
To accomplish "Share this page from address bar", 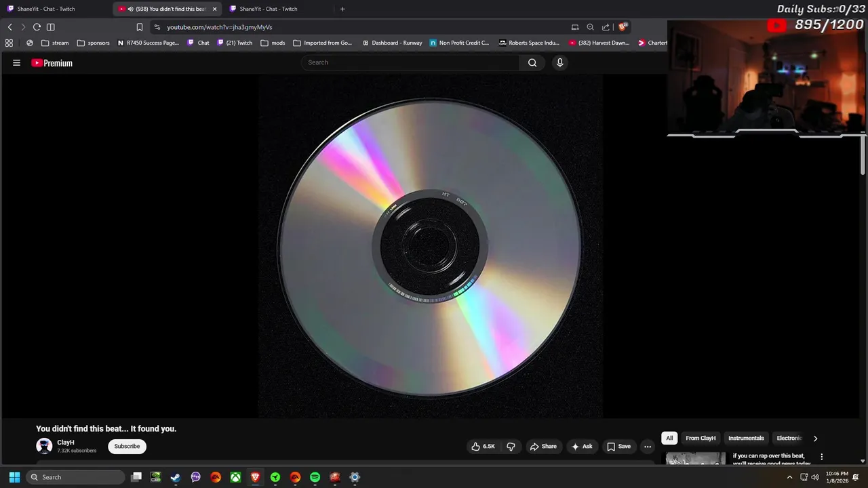I will point(606,27).
